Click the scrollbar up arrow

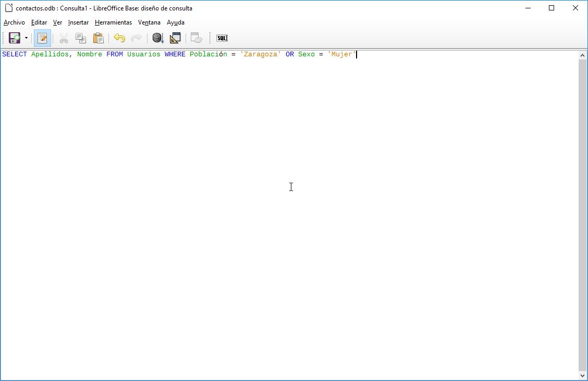pos(582,55)
